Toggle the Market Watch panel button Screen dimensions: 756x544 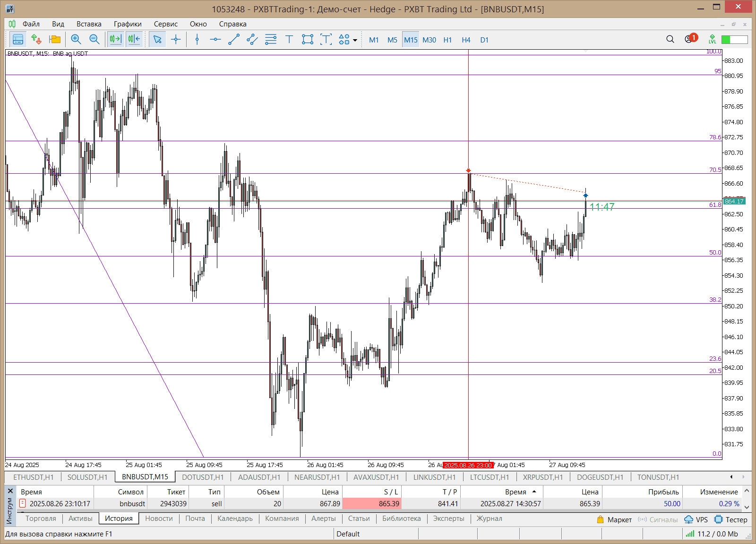click(18, 40)
